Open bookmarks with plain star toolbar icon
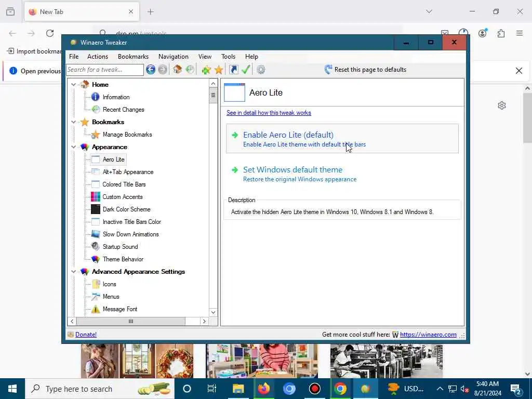This screenshot has height=399, width=532. [219, 70]
